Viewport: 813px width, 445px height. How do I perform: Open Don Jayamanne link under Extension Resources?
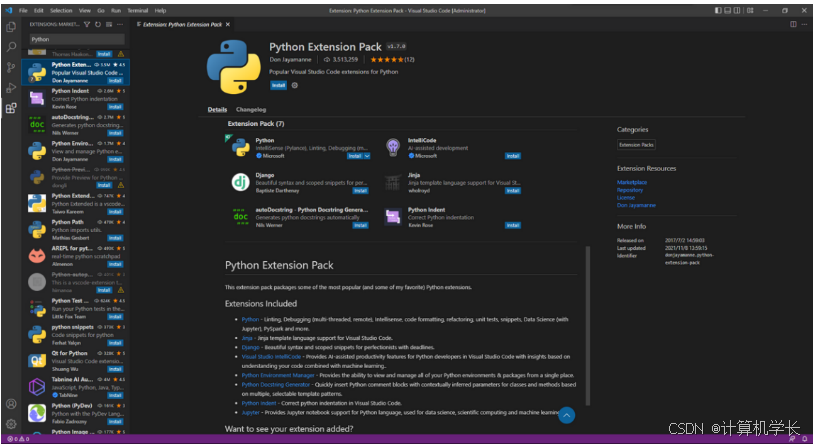[x=636, y=205]
